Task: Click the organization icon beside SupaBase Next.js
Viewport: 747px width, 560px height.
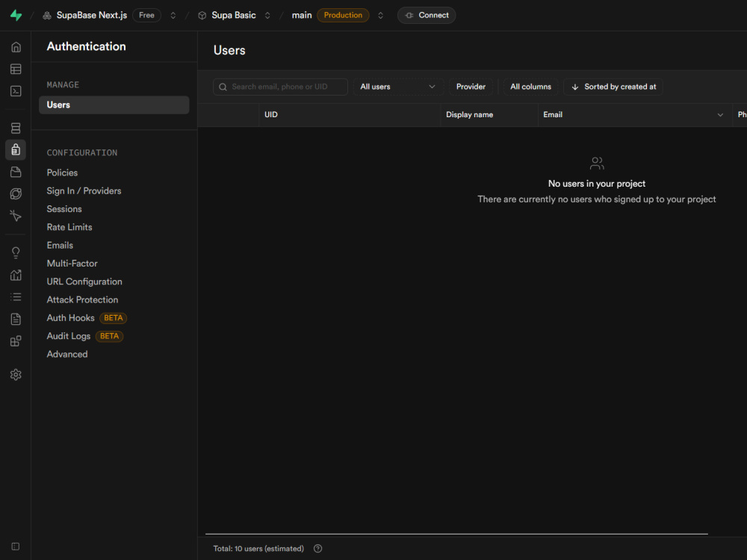Action: tap(46, 16)
